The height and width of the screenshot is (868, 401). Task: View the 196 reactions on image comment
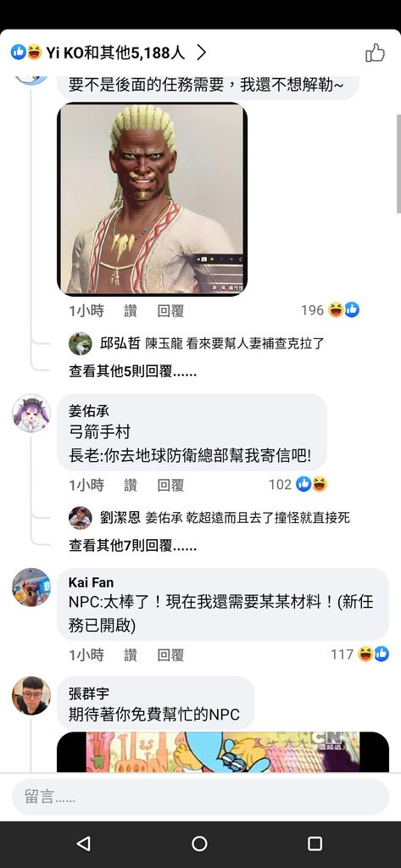point(330,310)
